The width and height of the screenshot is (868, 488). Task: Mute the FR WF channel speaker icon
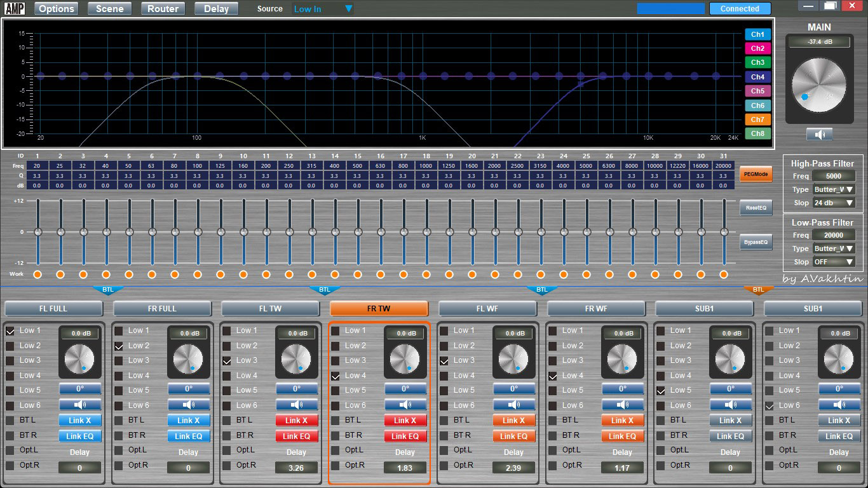pos(623,405)
